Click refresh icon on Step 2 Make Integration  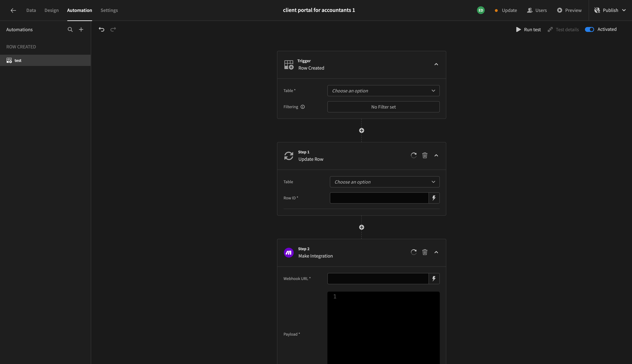413,252
